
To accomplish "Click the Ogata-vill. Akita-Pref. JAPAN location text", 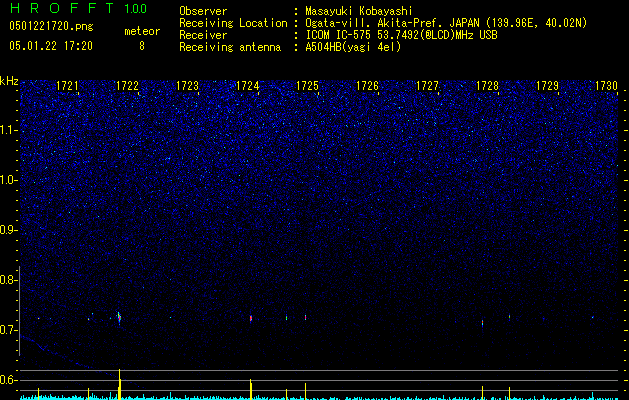I will click(x=446, y=23).
